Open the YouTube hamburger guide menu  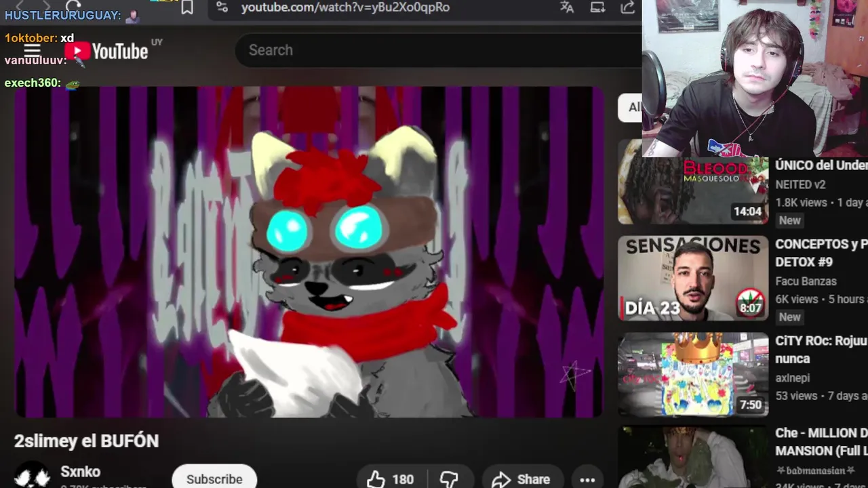click(32, 52)
